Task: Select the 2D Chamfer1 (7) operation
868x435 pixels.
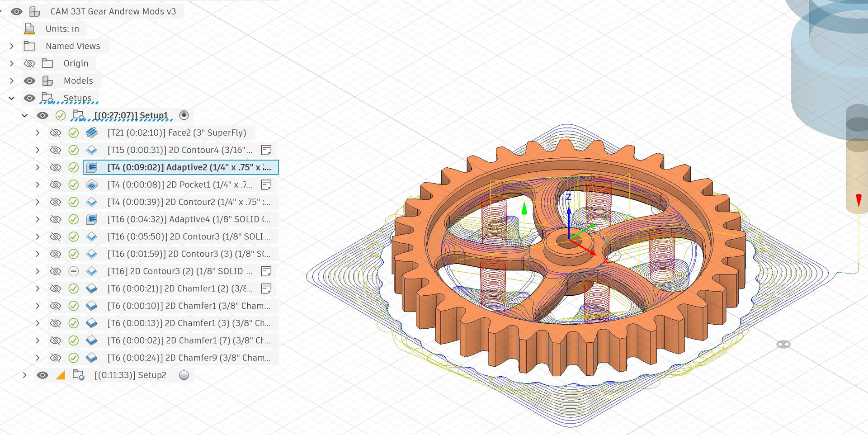Action: (188, 340)
